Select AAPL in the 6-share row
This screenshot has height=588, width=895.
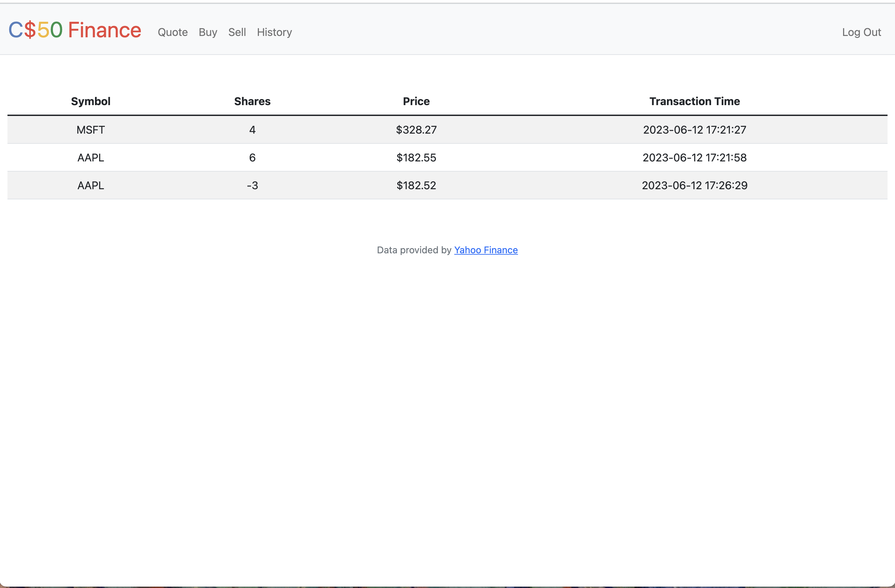pos(91,158)
